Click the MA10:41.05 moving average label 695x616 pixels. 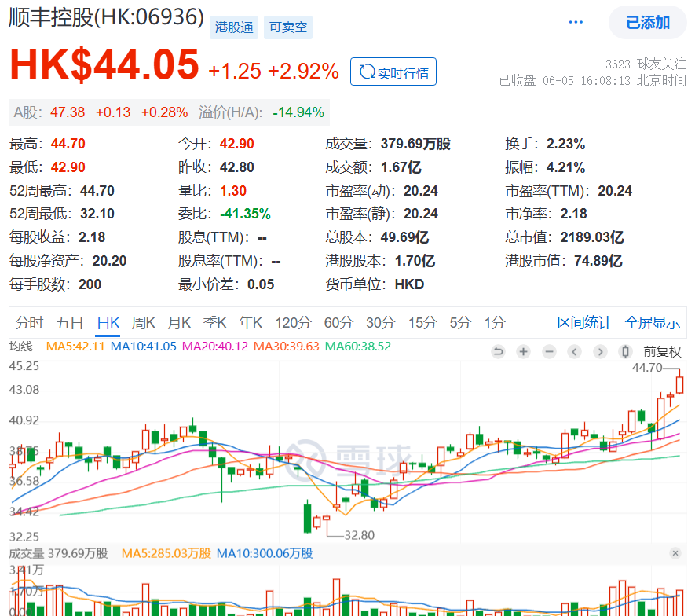click(x=144, y=346)
